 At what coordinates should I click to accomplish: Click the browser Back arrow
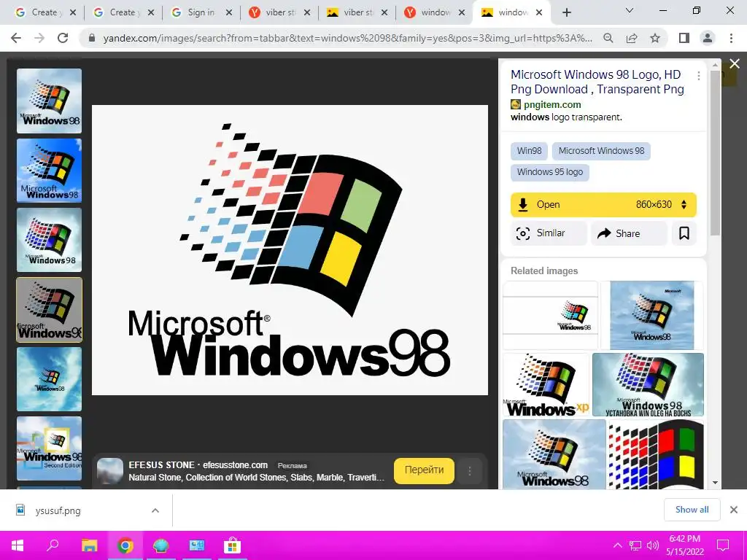pos(16,38)
